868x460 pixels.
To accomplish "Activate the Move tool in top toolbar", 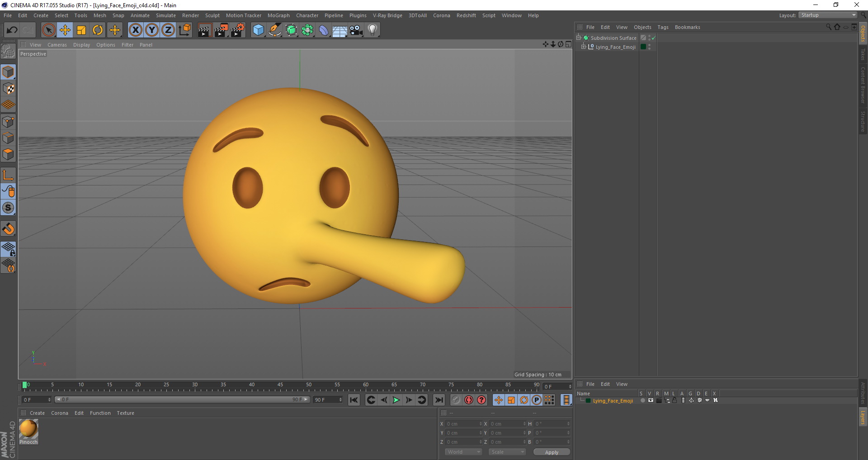I will [65, 30].
